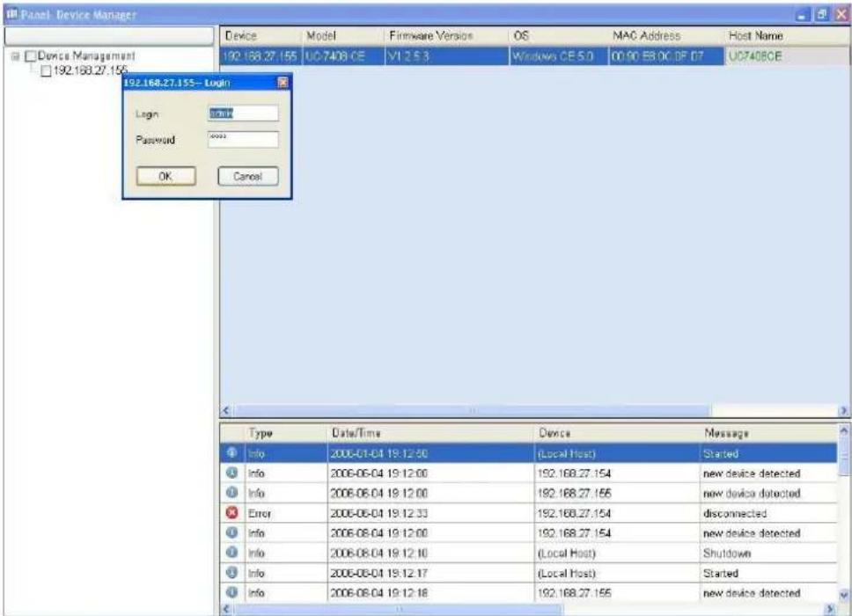This screenshot has height=616, width=852.
Task: Sort by MAC Address column header
Action: [x=665, y=36]
